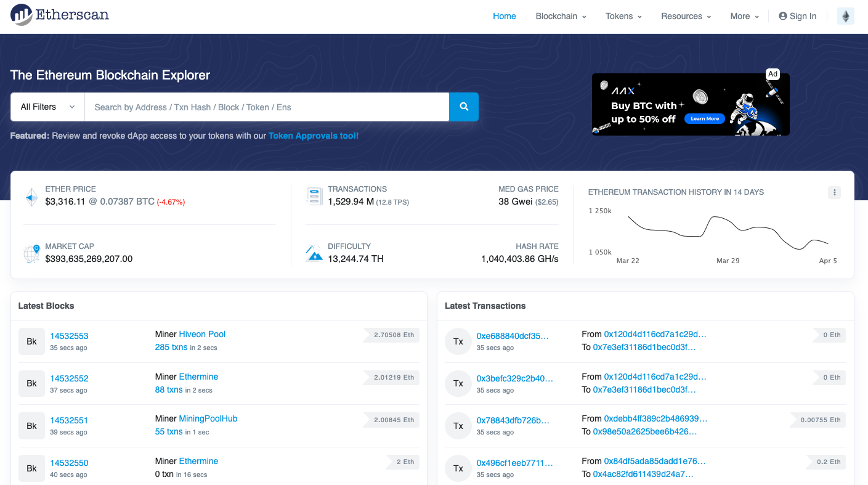Click the 2.01219 Eth block reward badge
868x485 pixels.
[391, 377]
